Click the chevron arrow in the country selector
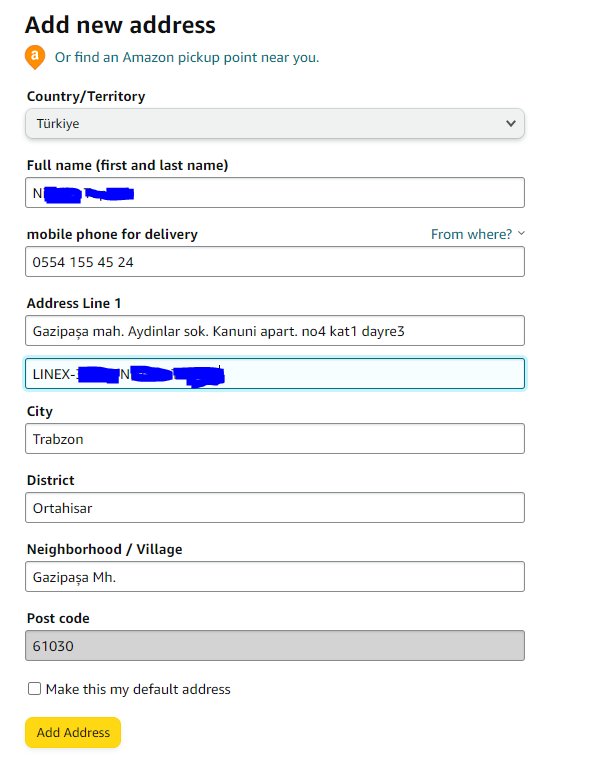606x775 pixels. tap(511, 124)
